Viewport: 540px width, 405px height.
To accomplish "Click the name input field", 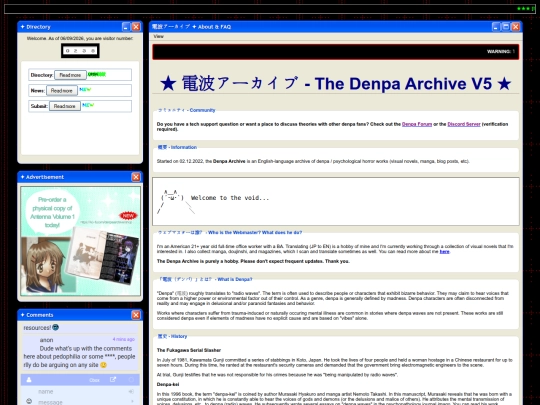I will (x=81, y=392).
